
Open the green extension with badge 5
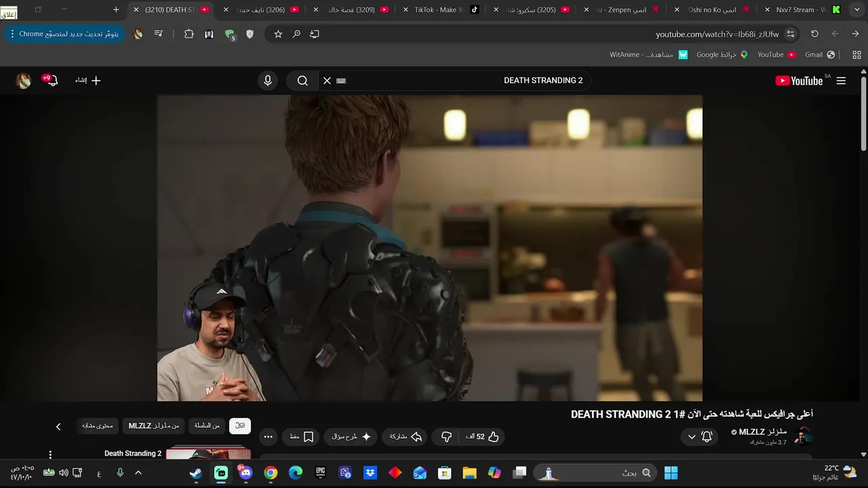(x=230, y=35)
